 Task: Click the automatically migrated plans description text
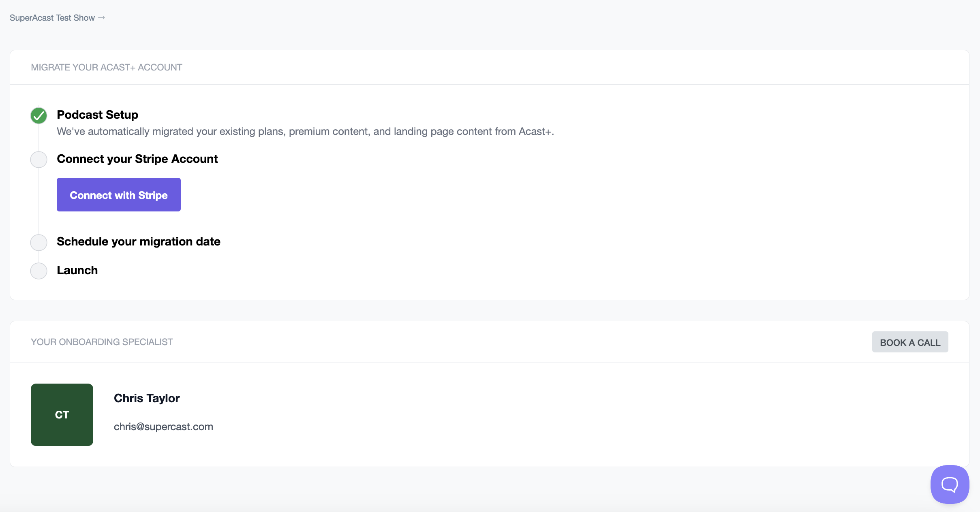(305, 132)
